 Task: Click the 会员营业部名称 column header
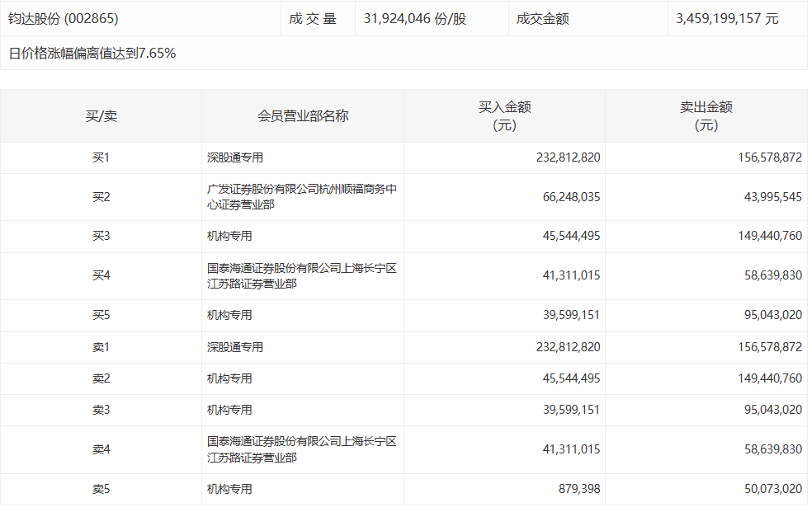coord(303,116)
